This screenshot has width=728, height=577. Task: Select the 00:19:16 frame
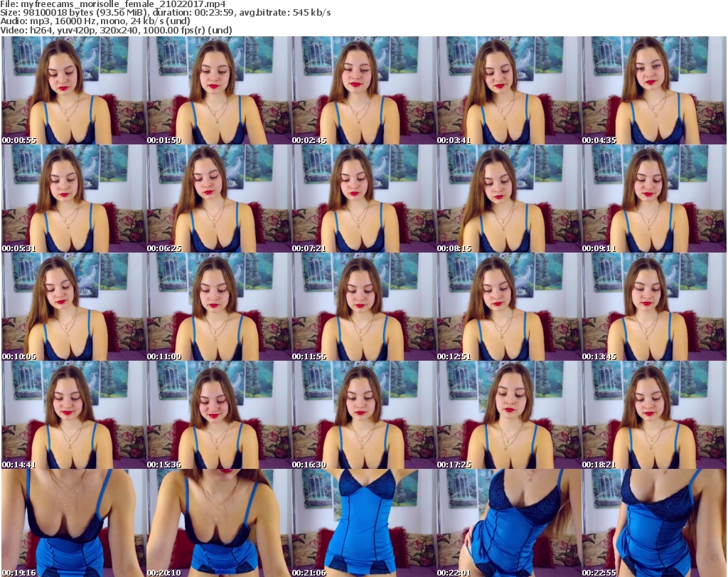pyautogui.click(x=73, y=523)
